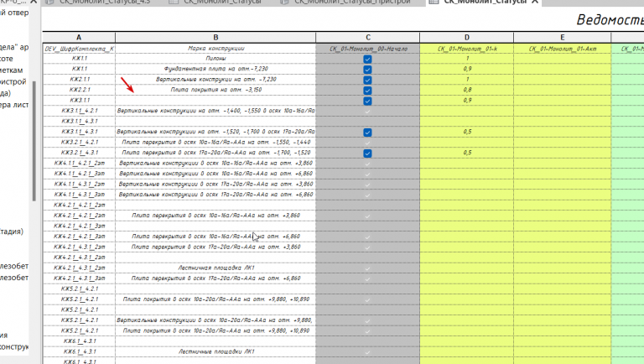
Task: Select the КЖ2.2.1 code cell
Action: [x=79, y=90]
